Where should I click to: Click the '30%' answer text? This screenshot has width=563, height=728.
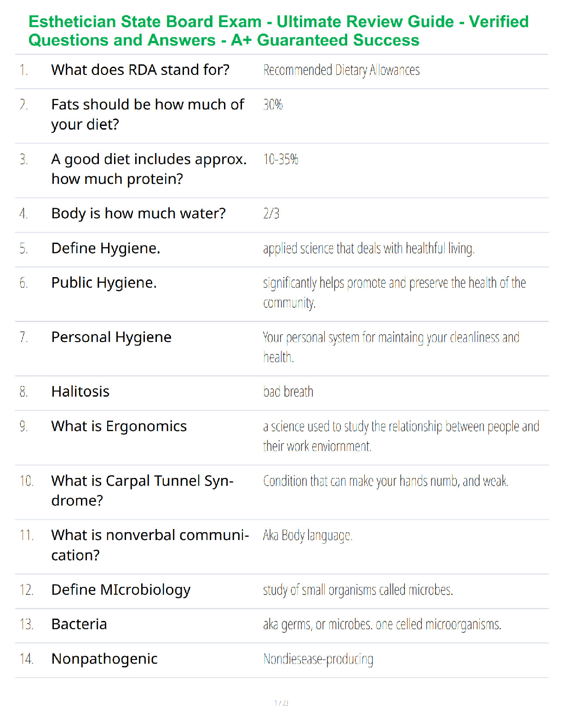[273, 105]
